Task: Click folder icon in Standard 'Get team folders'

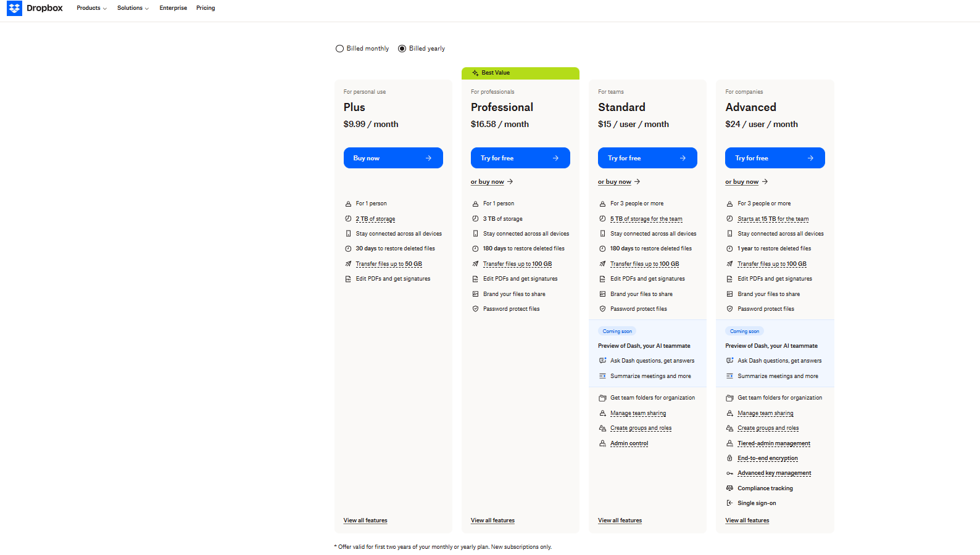Action: pyautogui.click(x=602, y=398)
